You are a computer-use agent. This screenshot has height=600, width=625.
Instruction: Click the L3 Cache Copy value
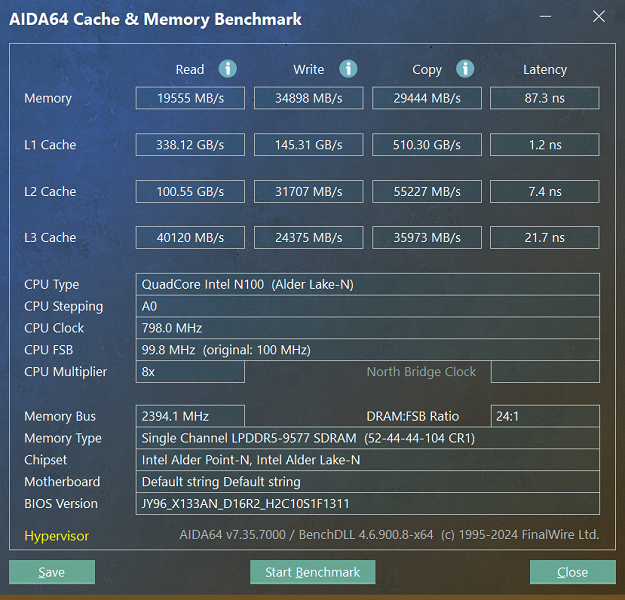click(x=427, y=238)
